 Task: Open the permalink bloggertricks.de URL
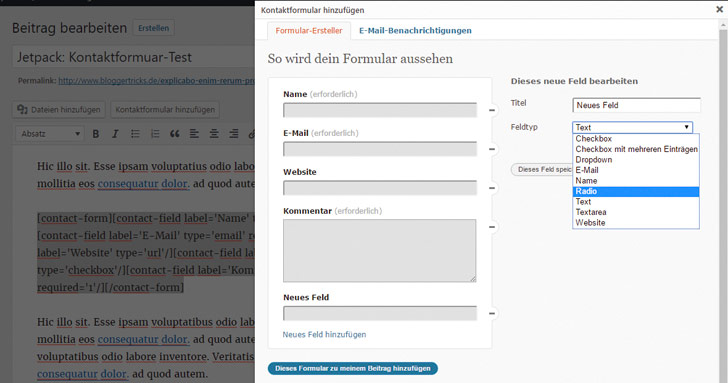156,81
